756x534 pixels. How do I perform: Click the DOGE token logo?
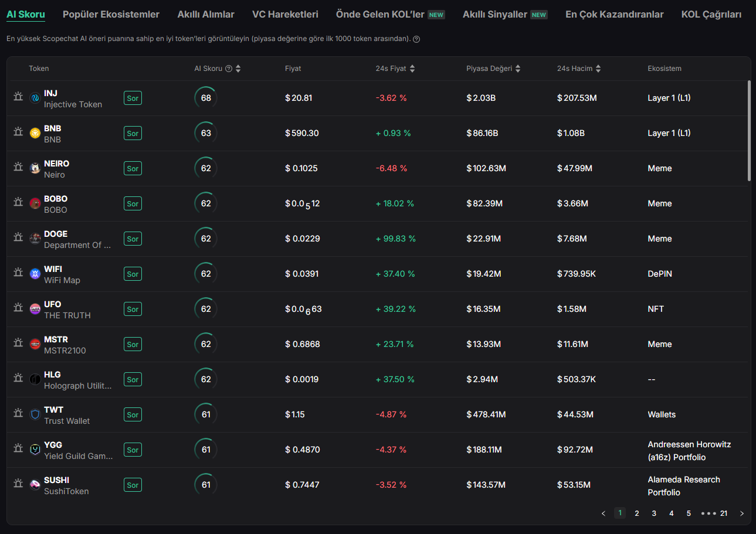(35, 239)
